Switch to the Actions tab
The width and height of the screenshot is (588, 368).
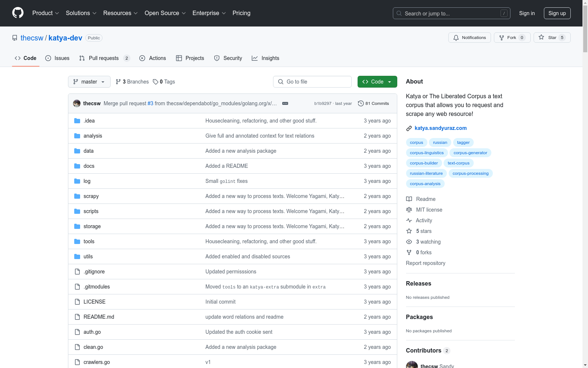pos(153,58)
